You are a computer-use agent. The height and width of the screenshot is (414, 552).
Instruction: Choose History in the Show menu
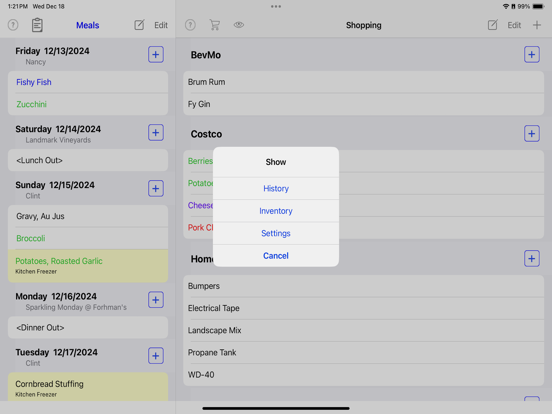pos(276,188)
